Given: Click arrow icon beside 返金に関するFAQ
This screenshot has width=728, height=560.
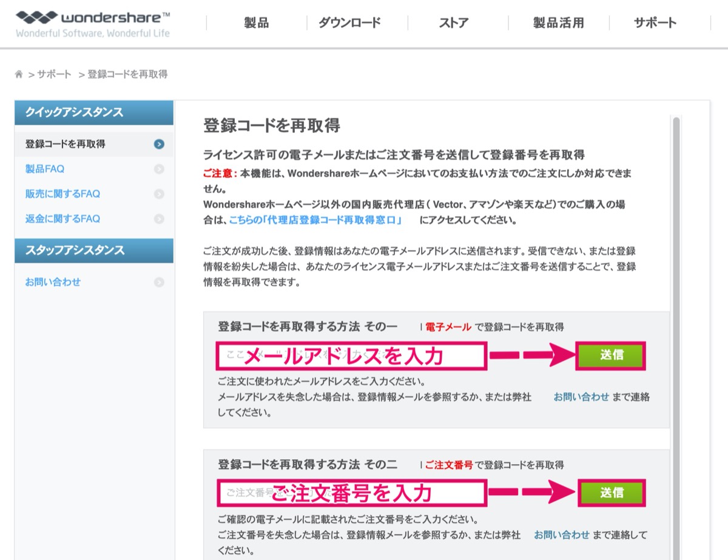Looking at the screenshot, I should 159,219.
